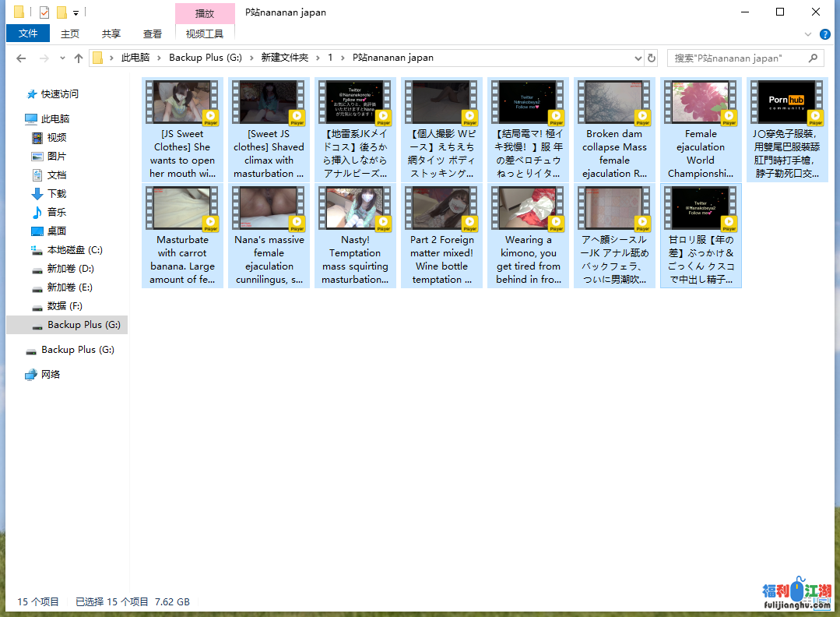Open the 文件 menu
Screen dimensions: 840x617
(x=28, y=33)
